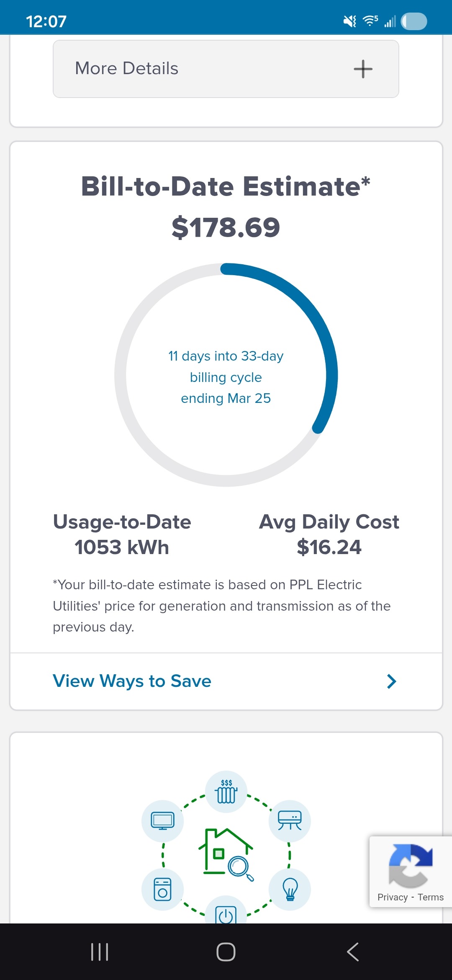
Task: Open the recent apps switcher
Action: coord(100,952)
